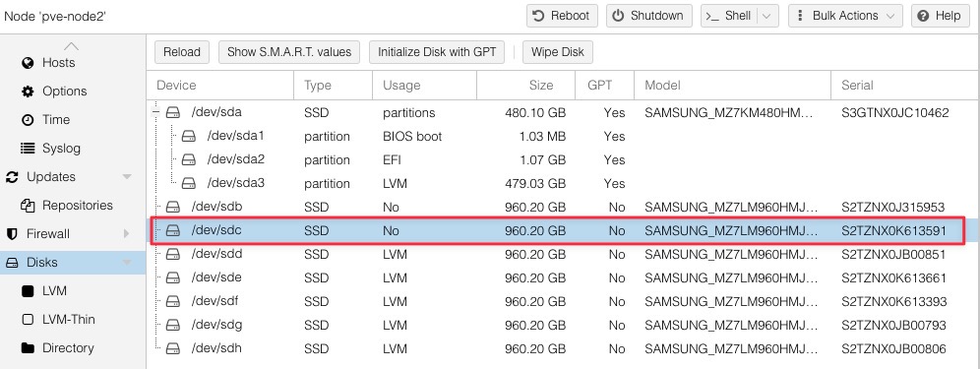980x369 pixels.
Task: Open the Bulk Actions dropdown
Action: point(845,16)
